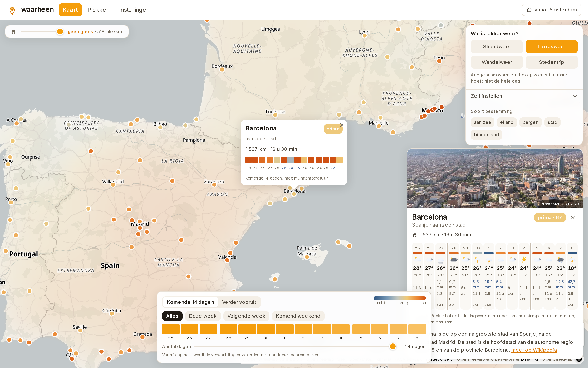Toggle the bergen destination filter
The height and width of the screenshot is (368, 588).
(x=530, y=122)
